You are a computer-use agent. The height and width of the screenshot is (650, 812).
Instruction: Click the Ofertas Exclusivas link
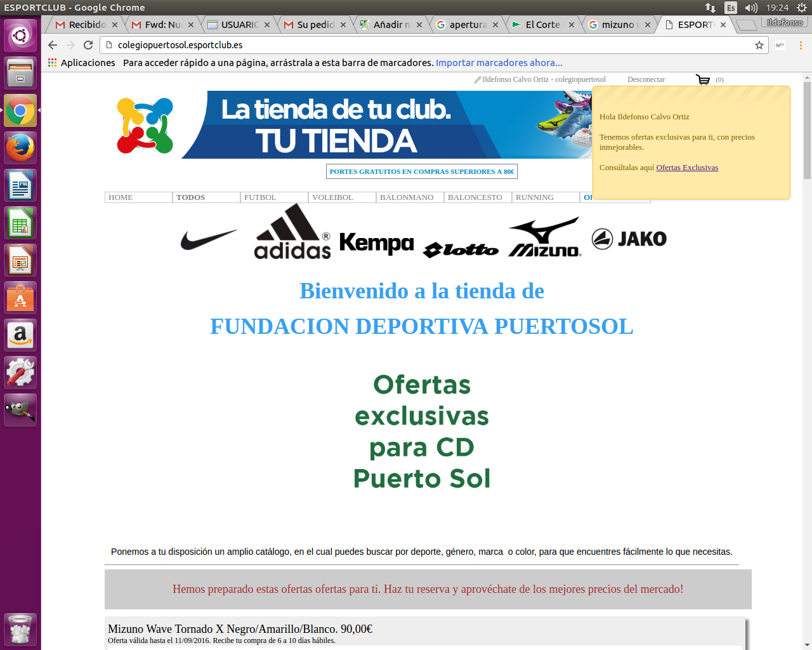click(687, 168)
